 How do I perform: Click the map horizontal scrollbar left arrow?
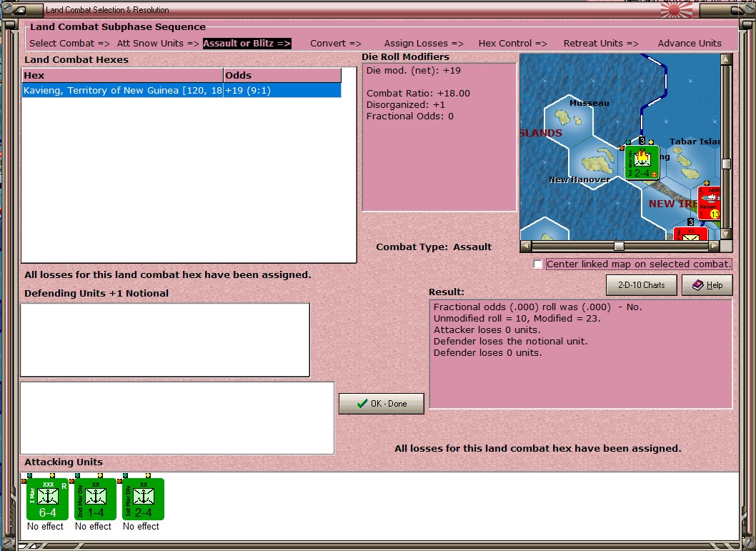(x=526, y=247)
